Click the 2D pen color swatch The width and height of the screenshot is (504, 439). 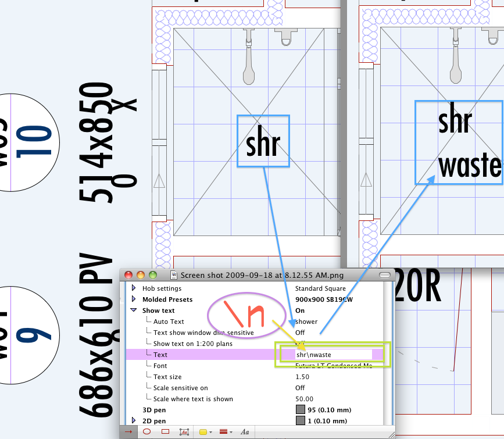[300, 420]
